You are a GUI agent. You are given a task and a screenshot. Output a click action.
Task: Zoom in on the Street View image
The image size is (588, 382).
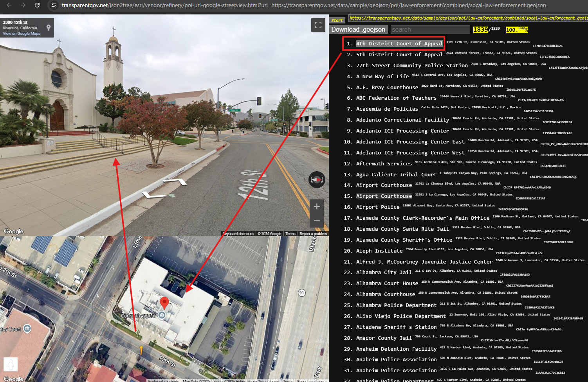point(317,206)
